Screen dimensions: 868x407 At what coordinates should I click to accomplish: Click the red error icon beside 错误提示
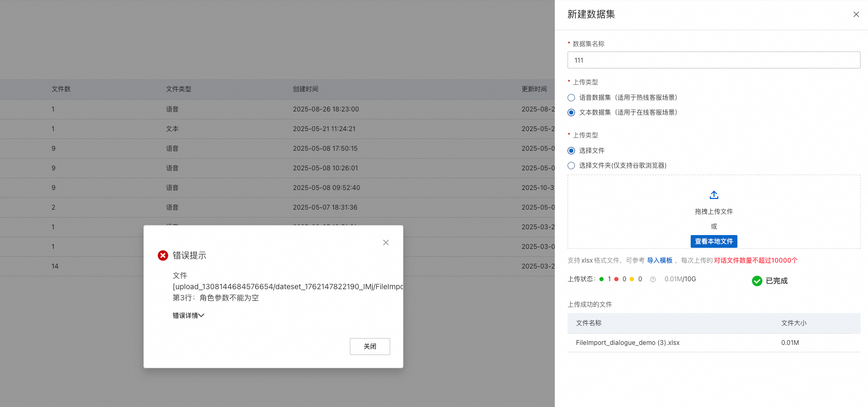[163, 255]
